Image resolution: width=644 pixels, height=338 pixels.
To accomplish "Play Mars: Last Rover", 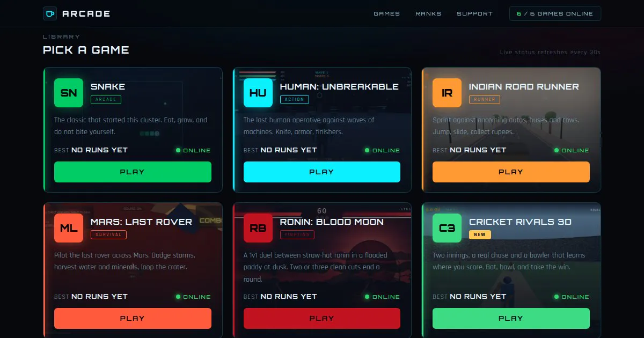I will [x=133, y=318].
